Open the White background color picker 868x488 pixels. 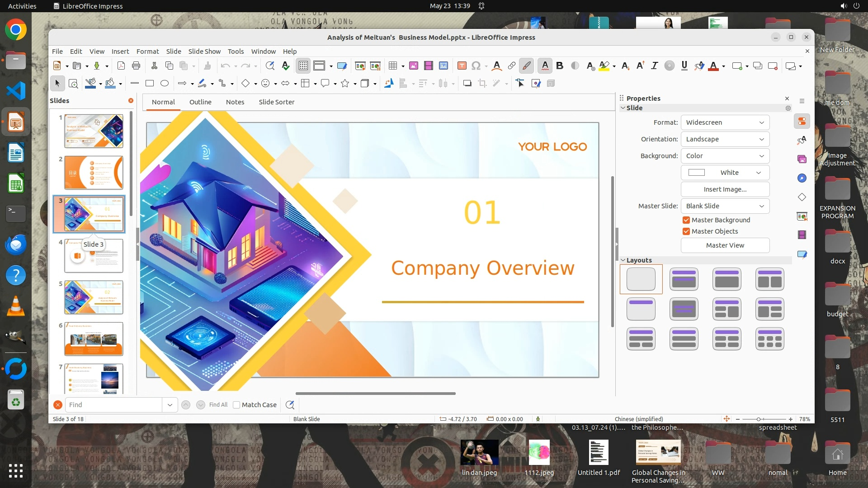point(725,173)
